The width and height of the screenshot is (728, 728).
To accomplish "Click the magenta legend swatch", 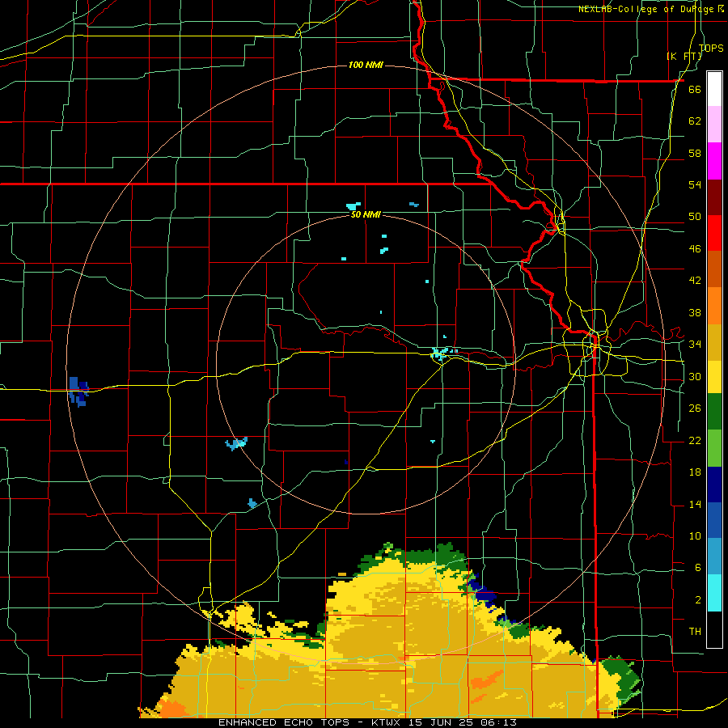I will point(714,161).
